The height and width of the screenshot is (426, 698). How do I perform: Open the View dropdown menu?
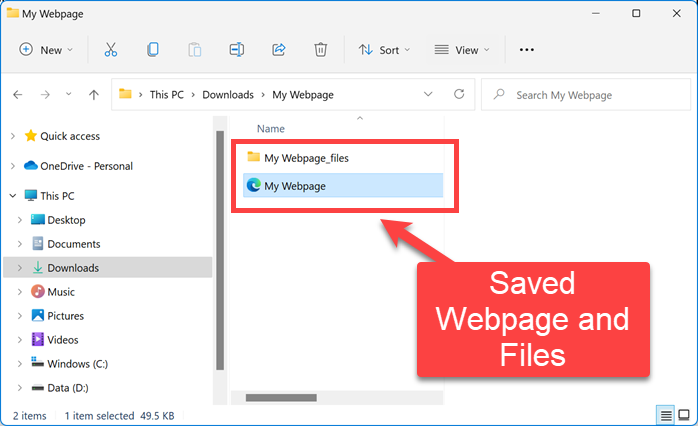click(462, 49)
